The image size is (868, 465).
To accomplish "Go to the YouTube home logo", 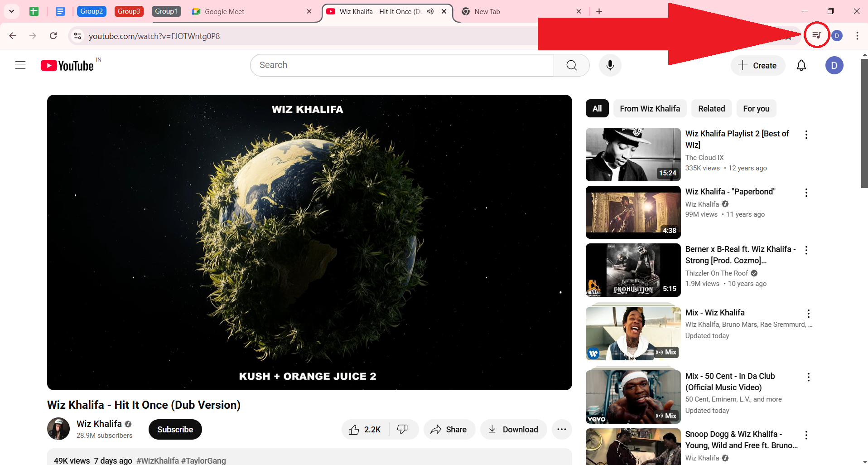I will point(68,65).
